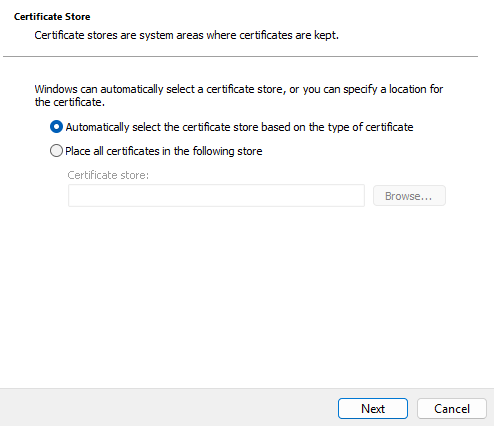Click the 'Certificate store:' field label
Image resolution: width=494 pixels, height=426 pixels.
click(108, 175)
